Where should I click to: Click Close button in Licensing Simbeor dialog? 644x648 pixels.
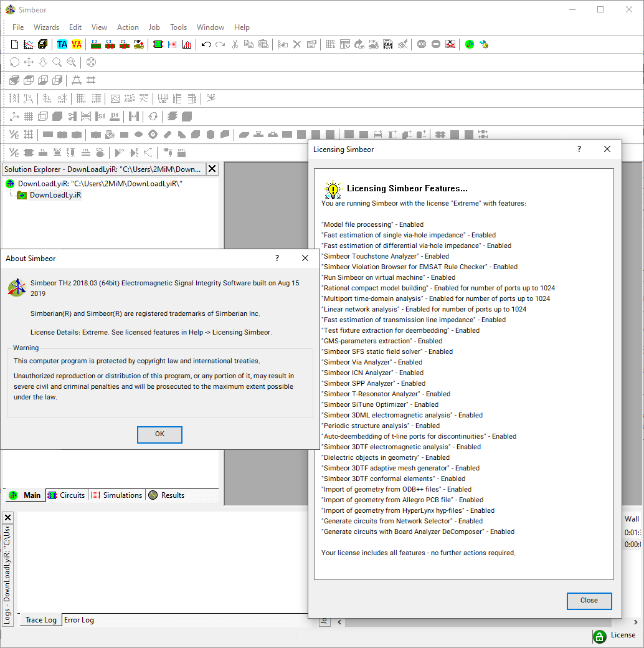pyautogui.click(x=589, y=601)
